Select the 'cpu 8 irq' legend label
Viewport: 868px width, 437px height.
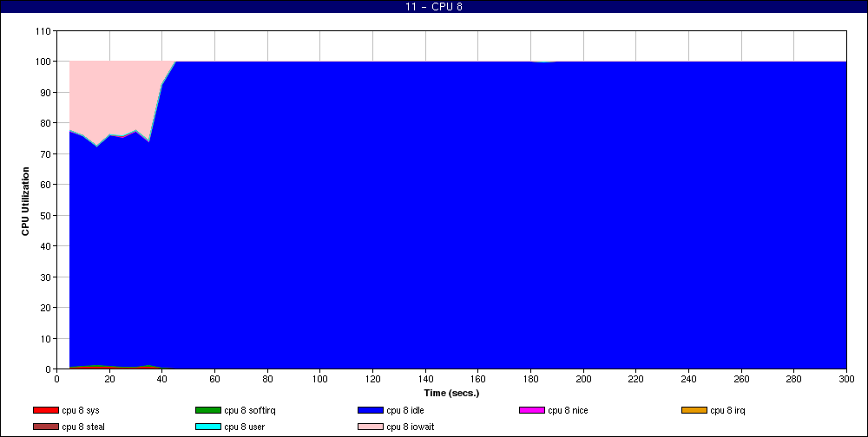(x=727, y=410)
